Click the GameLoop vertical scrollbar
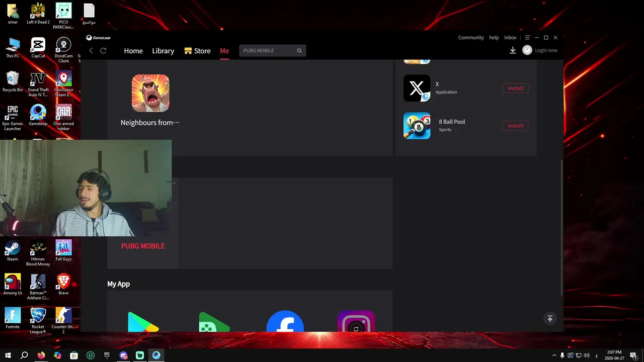644x362 pixels. point(561,228)
